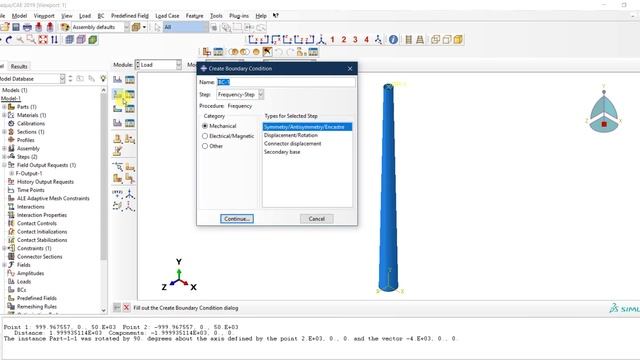Open the Predefined Field Manager icon
Image resolution: width=640 pixels, height=360 pixels.
click(130, 109)
